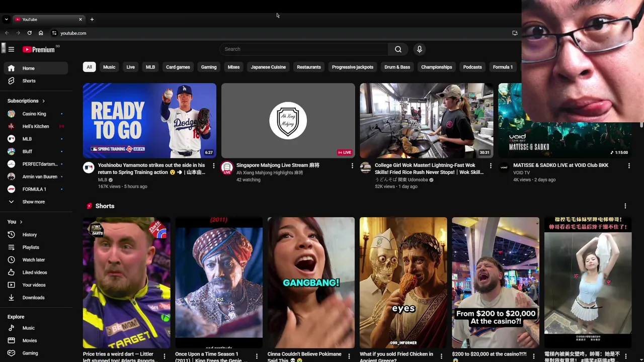Open Liked videos
Viewport: 644px width, 362px height.
pos(35,273)
